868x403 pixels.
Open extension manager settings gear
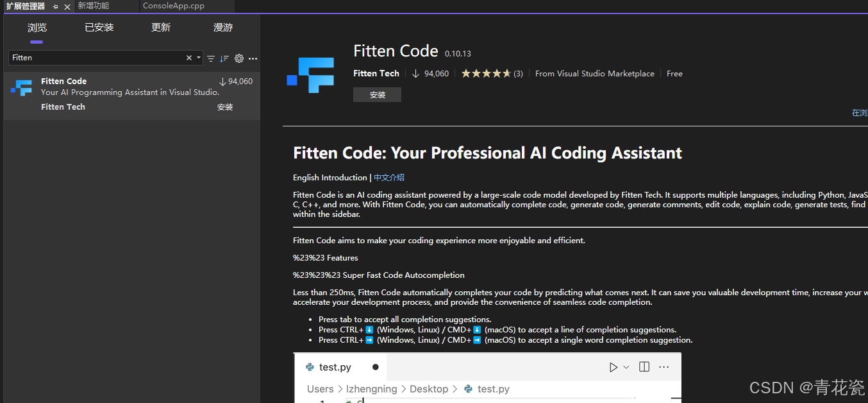(239, 58)
